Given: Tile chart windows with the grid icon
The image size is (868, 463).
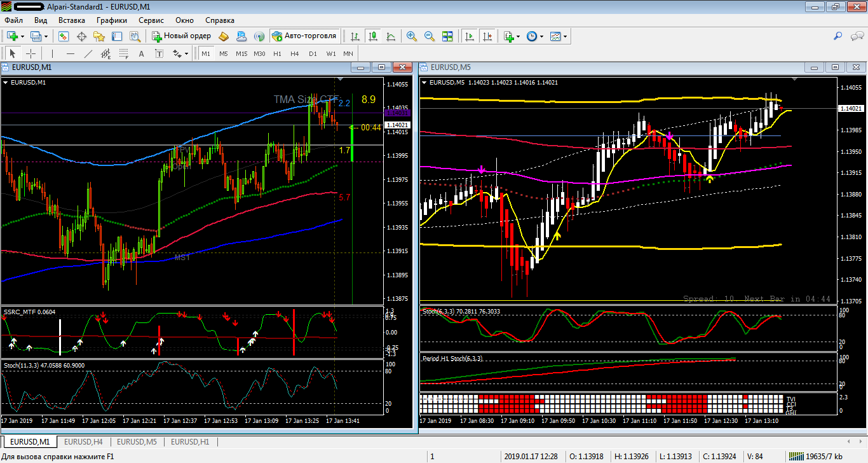Looking at the screenshot, I should [x=449, y=36].
